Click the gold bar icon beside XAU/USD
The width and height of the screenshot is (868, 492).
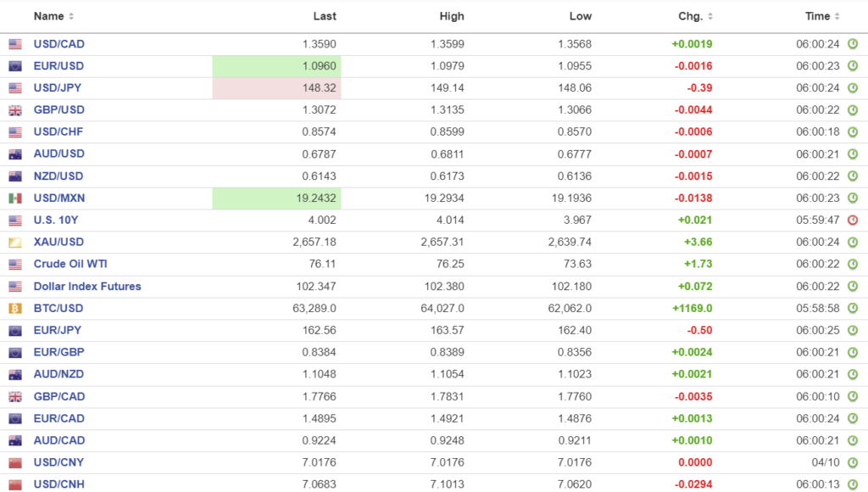[x=15, y=243]
